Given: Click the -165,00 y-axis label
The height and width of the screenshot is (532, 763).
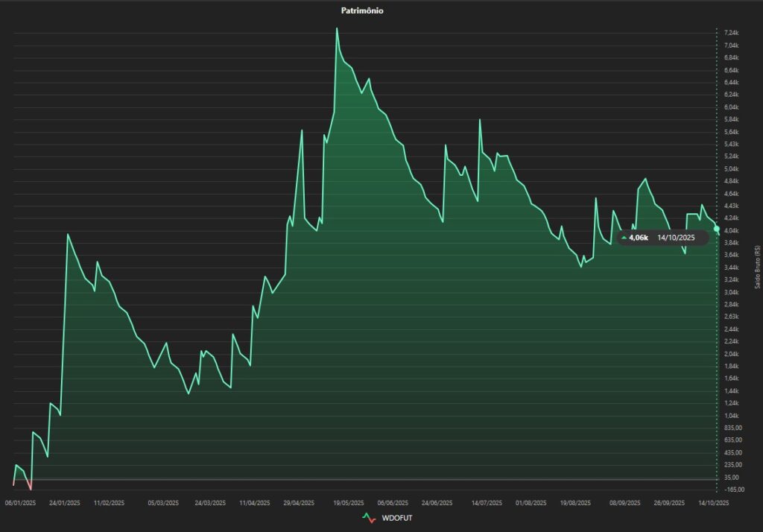Looking at the screenshot, I should pyautogui.click(x=734, y=490).
